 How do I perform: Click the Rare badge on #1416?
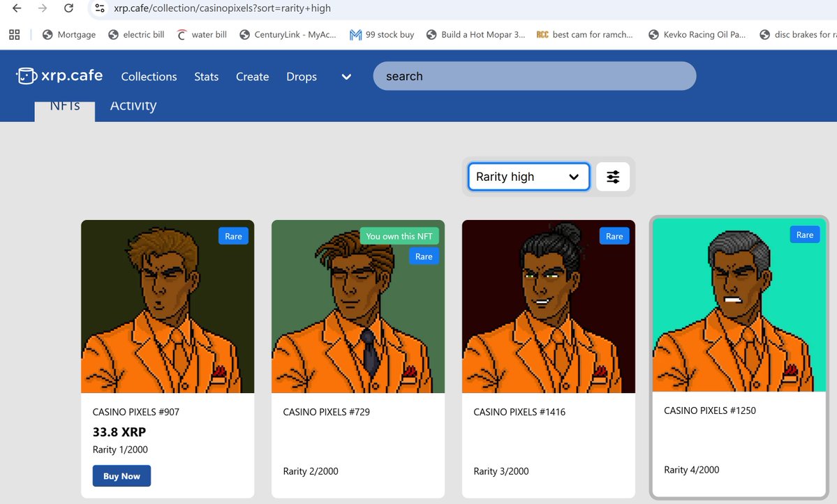tap(614, 236)
